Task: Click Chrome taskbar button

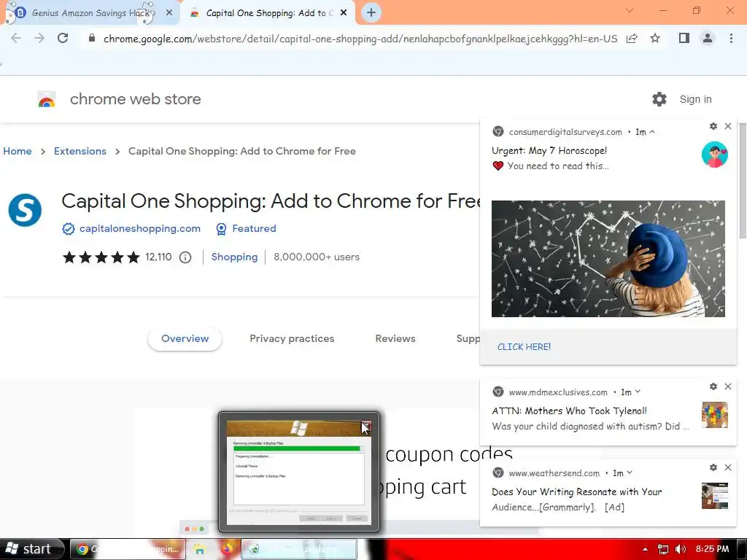Action: pyautogui.click(x=128, y=549)
